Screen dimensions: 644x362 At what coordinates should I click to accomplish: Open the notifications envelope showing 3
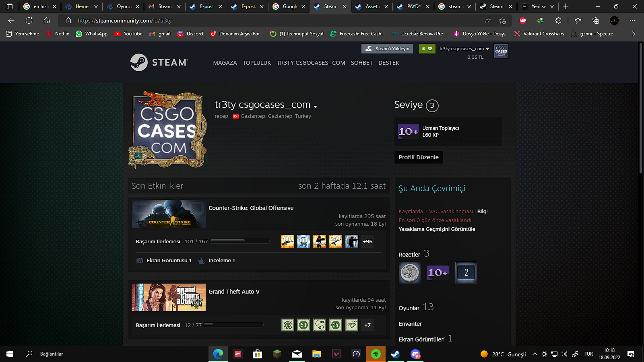coord(427,49)
